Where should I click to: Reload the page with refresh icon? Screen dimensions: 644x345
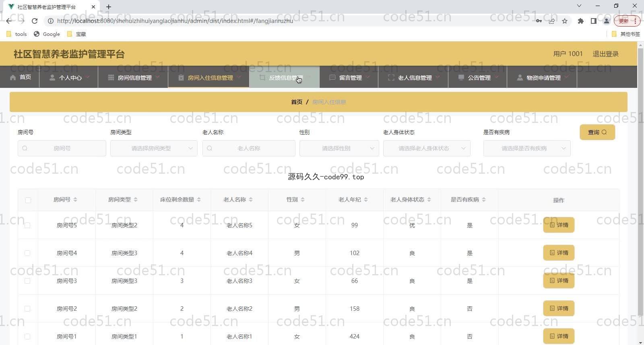pyautogui.click(x=35, y=21)
